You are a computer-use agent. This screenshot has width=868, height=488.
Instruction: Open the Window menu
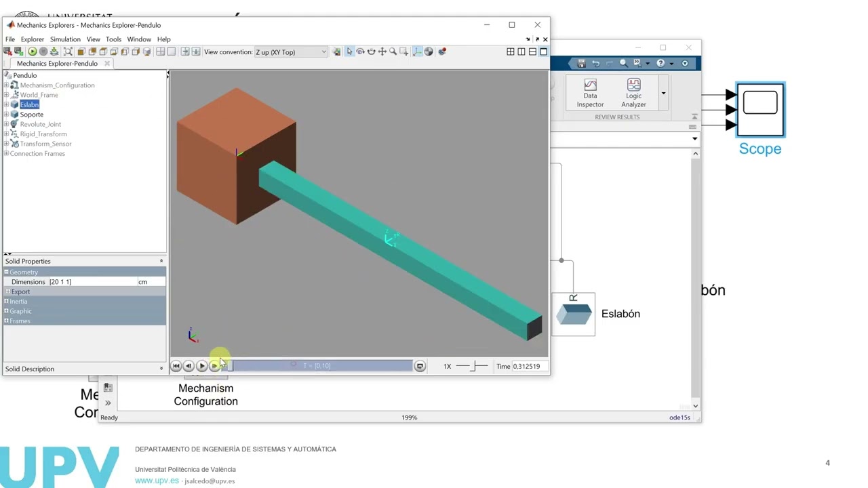(139, 39)
